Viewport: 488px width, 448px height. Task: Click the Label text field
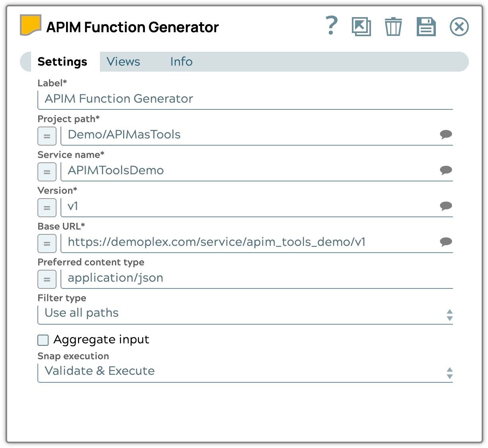click(x=245, y=99)
